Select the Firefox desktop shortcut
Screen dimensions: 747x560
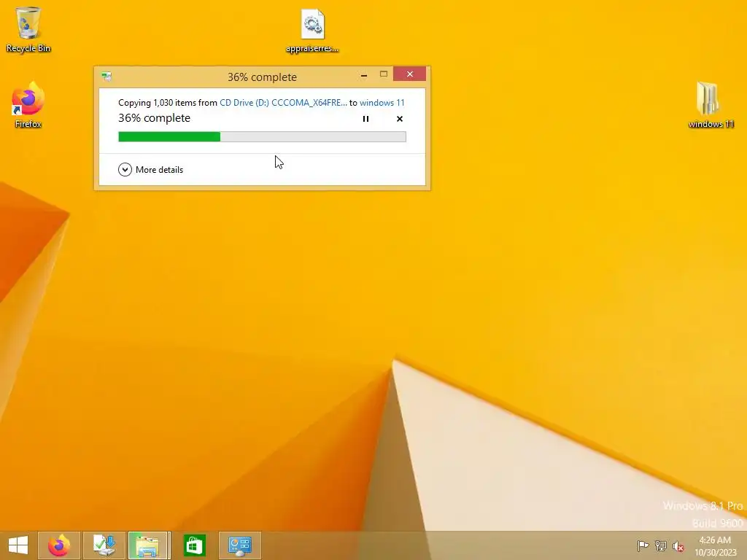pos(28,105)
